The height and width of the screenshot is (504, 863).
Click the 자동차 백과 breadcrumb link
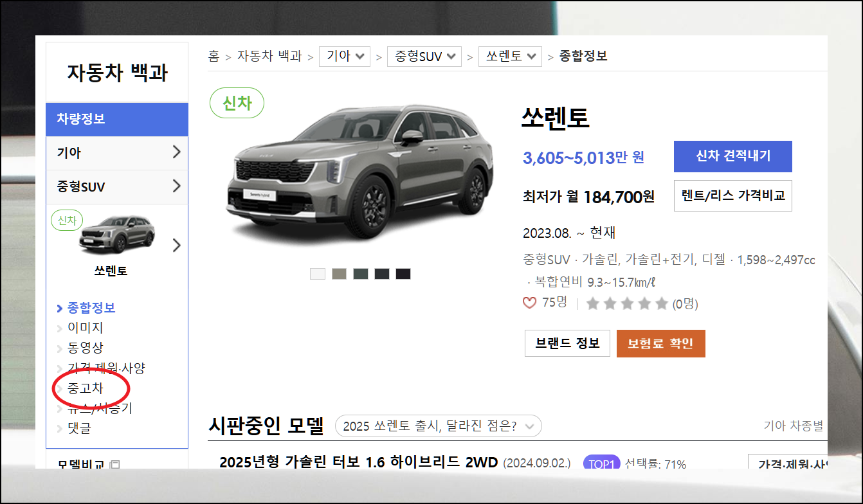[x=269, y=56]
